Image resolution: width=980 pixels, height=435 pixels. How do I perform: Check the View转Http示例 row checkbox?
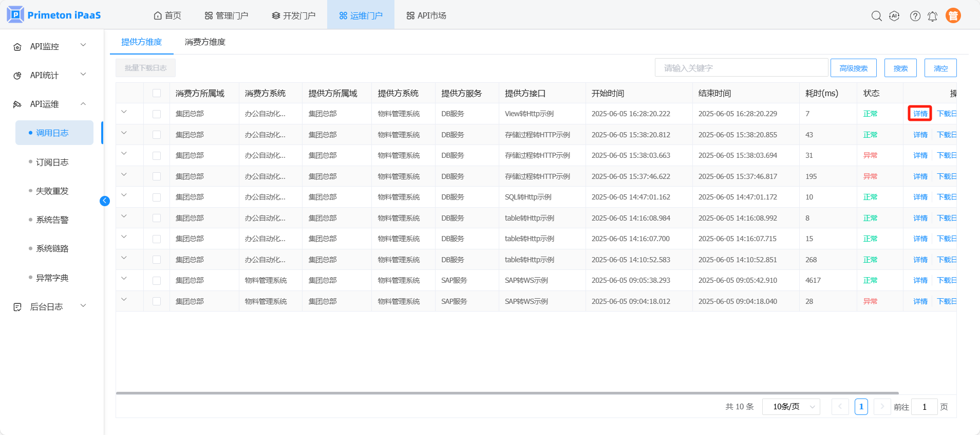pyautogui.click(x=157, y=114)
